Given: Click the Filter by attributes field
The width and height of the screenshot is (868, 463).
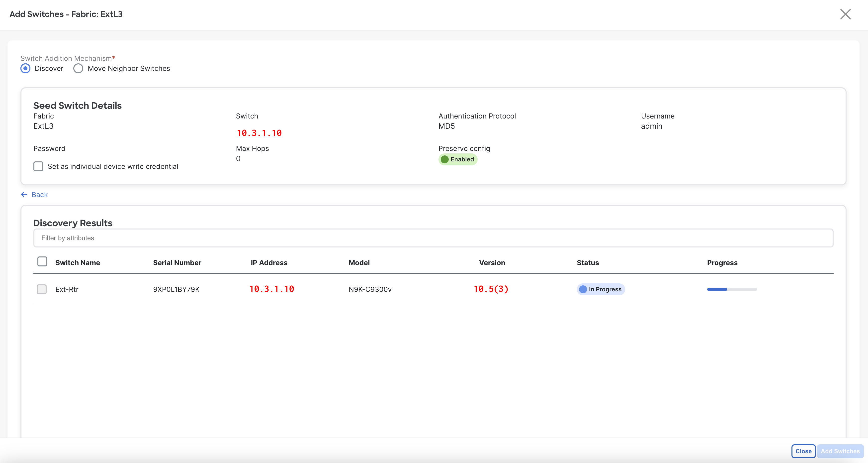Looking at the screenshot, I should click(x=433, y=238).
